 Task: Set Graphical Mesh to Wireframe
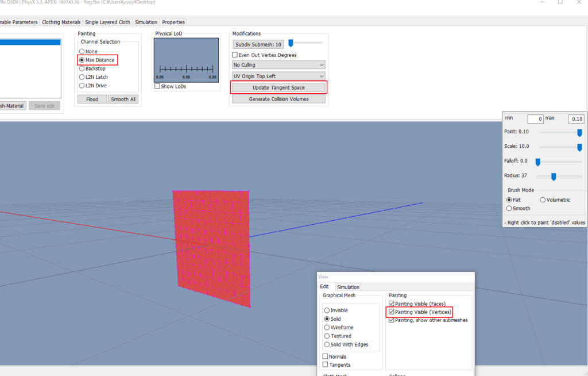pos(327,328)
